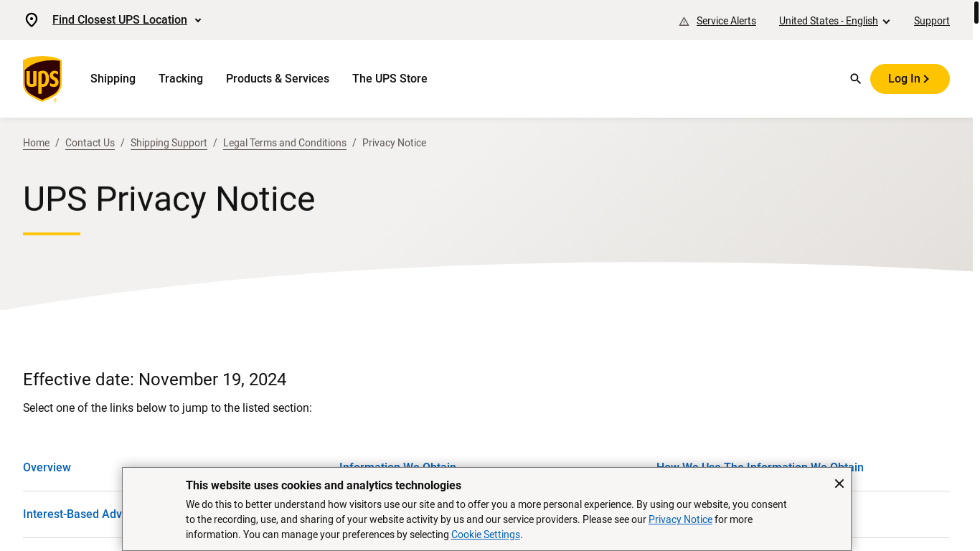Jump to Information We Obtain section
The width and height of the screenshot is (980, 551).
tap(397, 463)
